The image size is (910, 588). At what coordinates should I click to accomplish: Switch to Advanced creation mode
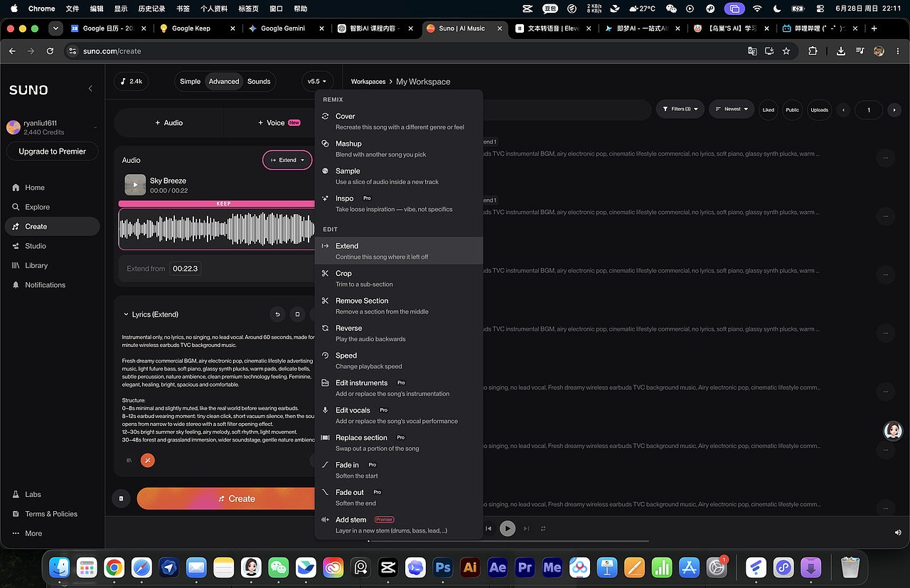(x=224, y=81)
